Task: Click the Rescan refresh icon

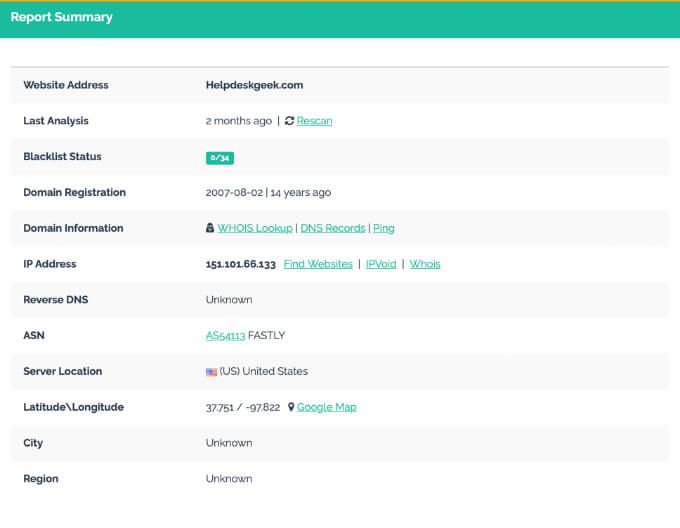Action: coord(289,121)
